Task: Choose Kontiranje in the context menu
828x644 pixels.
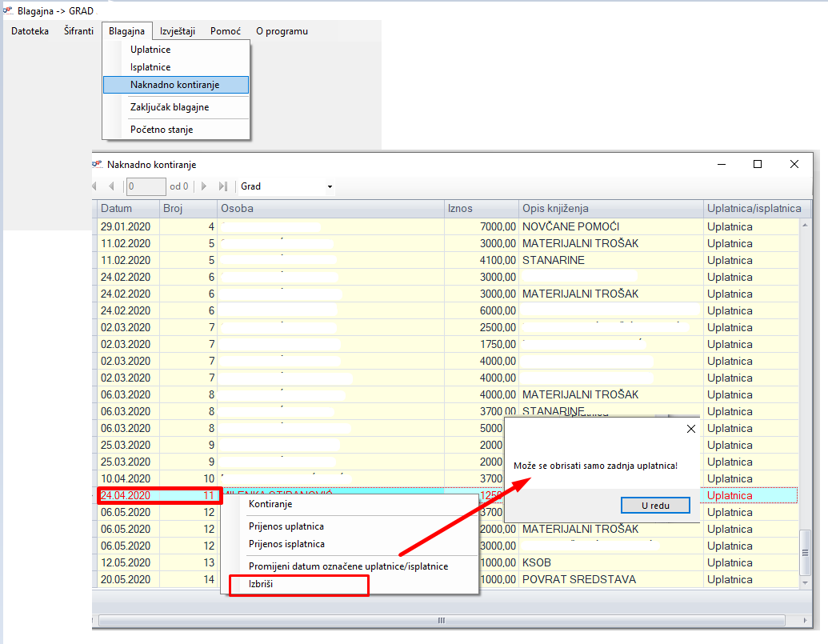Action: coord(270,504)
